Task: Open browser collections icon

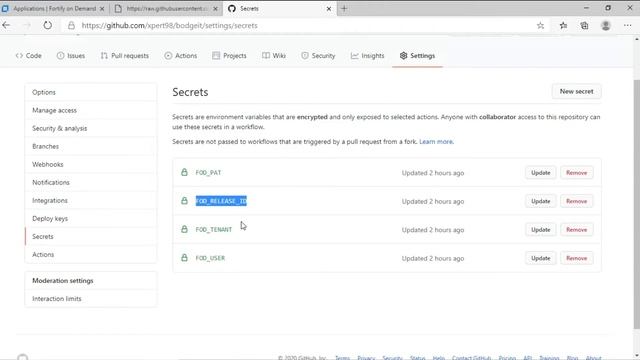Action: point(584,25)
